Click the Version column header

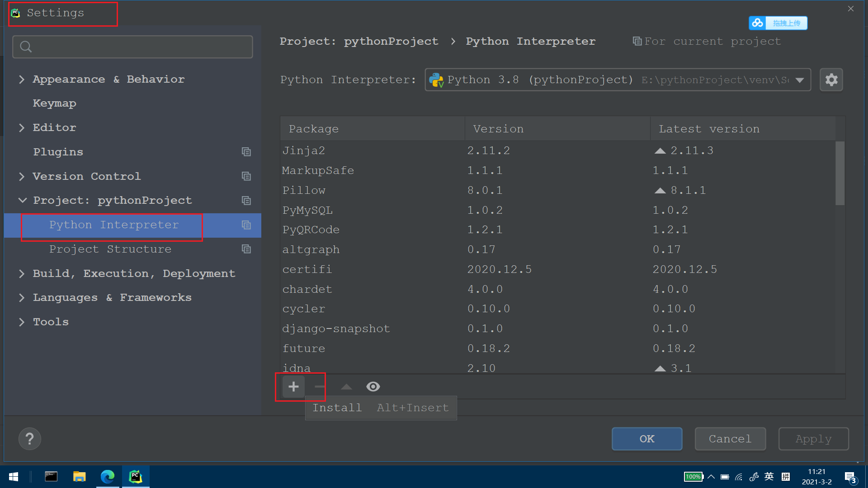[x=557, y=129]
